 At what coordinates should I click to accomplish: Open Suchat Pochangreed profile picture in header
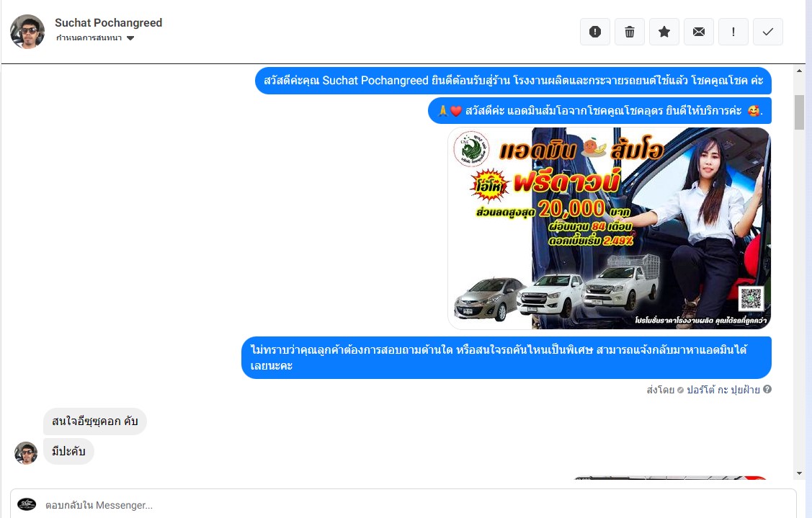[x=27, y=32]
